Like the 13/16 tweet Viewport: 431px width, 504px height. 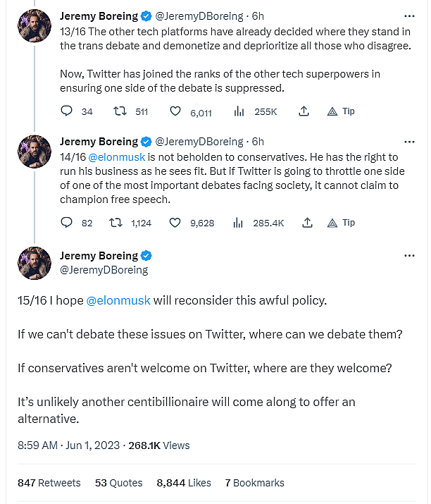click(175, 111)
